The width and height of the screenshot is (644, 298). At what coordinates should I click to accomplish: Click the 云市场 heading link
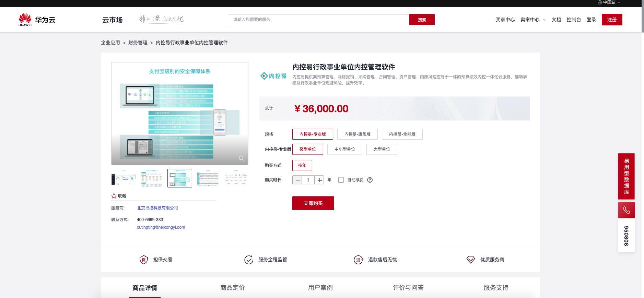113,20
